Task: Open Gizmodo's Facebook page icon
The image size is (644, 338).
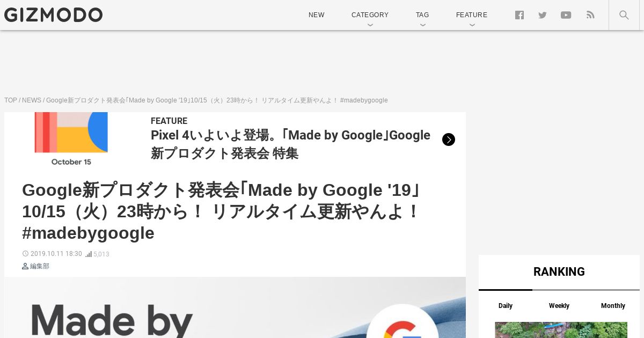Action: (519, 15)
